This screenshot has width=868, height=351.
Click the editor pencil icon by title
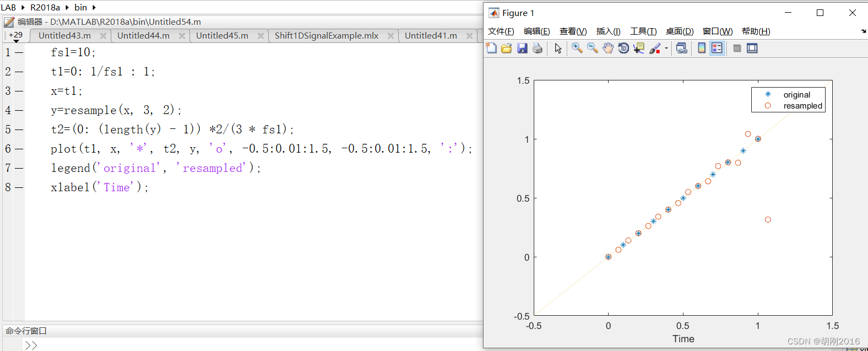click(x=9, y=22)
